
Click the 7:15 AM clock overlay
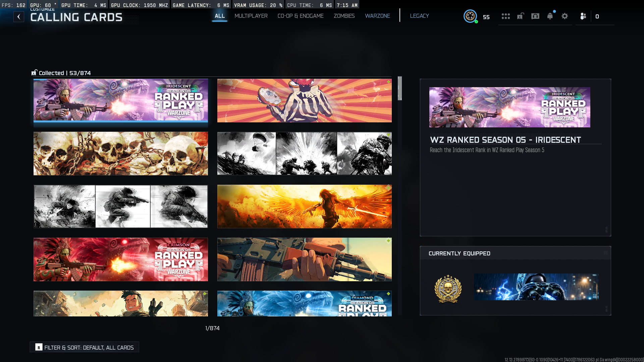pos(347,5)
